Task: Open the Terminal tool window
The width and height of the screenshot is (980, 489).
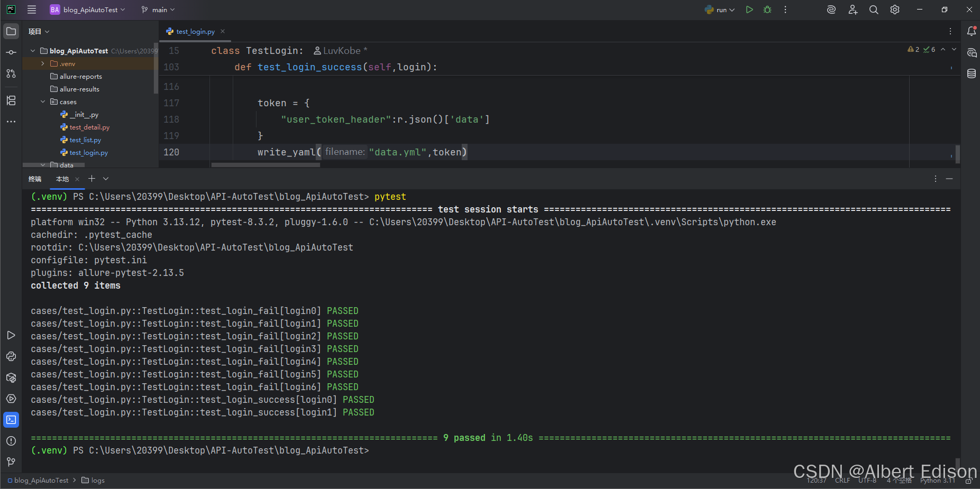Action: (x=11, y=420)
